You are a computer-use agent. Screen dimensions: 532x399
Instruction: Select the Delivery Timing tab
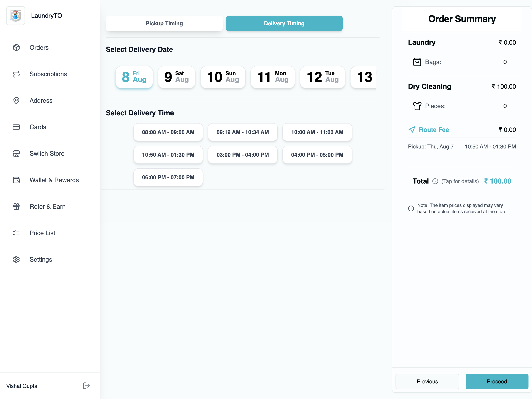click(284, 23)
